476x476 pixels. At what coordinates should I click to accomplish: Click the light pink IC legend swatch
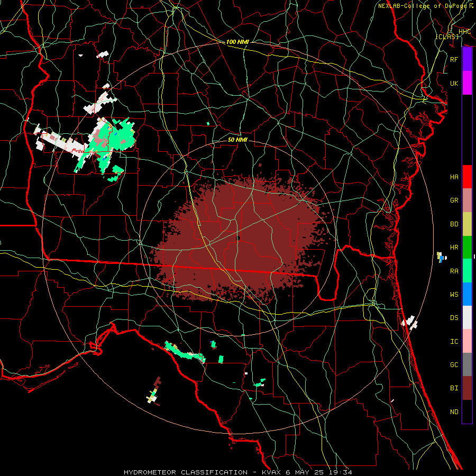point(467,341)
